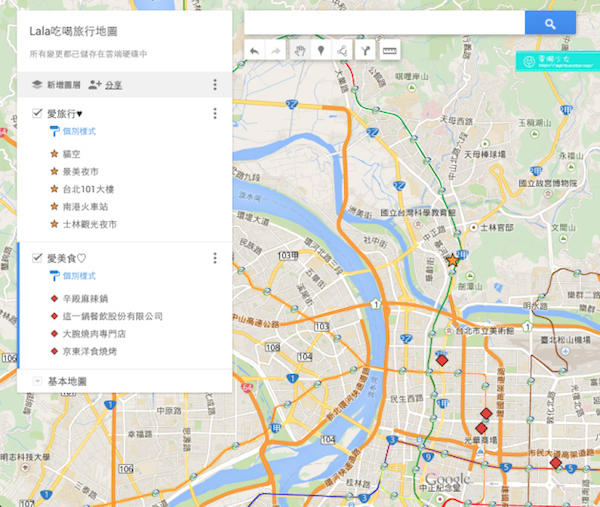Click the undo arrow in map toolbar

254,49
